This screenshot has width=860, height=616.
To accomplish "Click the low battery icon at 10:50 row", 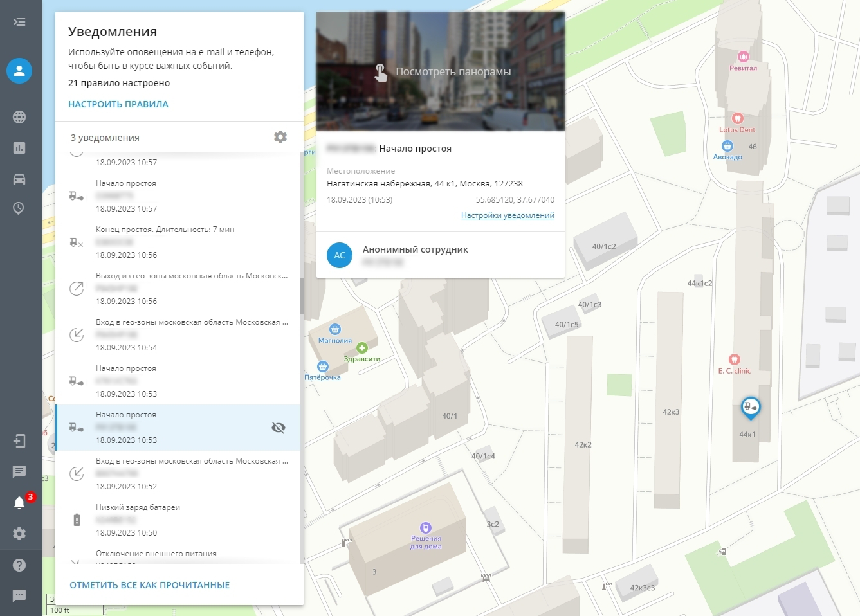I will pos(77,520).
